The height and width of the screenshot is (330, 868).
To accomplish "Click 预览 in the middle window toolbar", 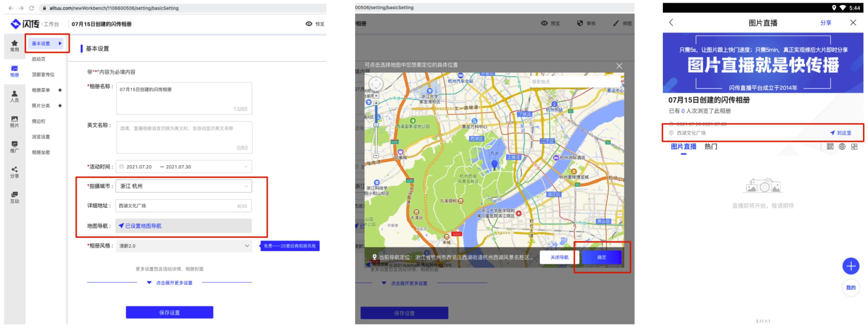I will (x=550, y=23).
